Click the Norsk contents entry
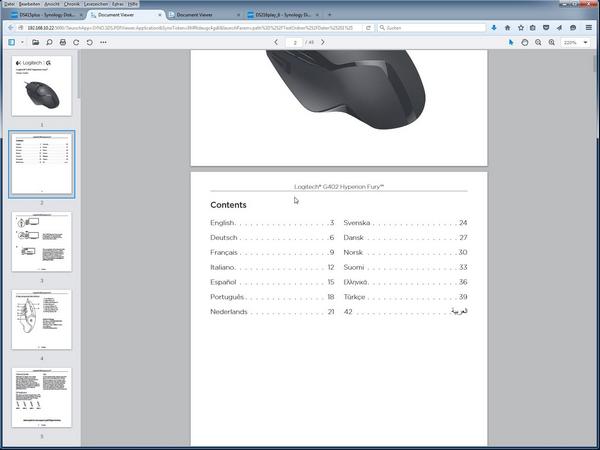 tap(405, 253)
